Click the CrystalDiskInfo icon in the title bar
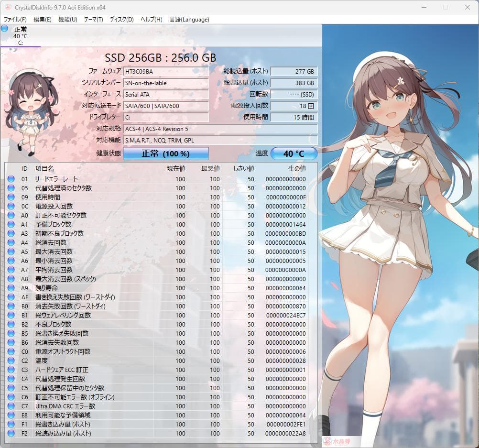This screenshot has height=448, width=479. (7, 7)
